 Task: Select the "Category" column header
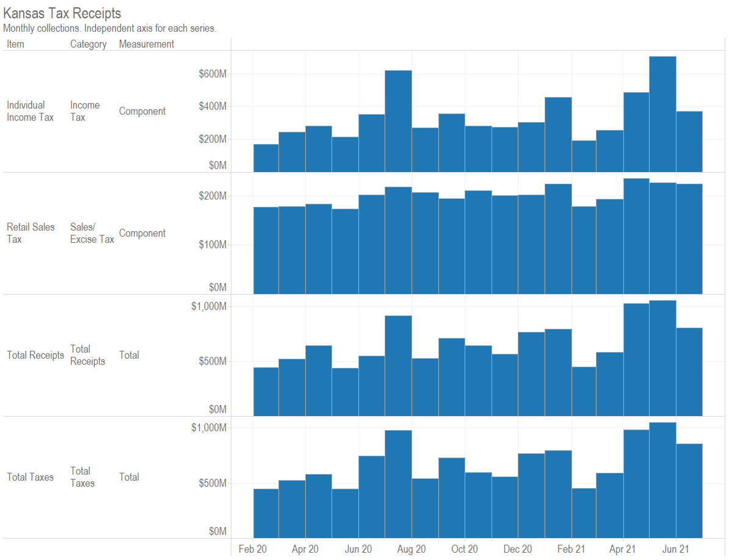tap(88, 44)
